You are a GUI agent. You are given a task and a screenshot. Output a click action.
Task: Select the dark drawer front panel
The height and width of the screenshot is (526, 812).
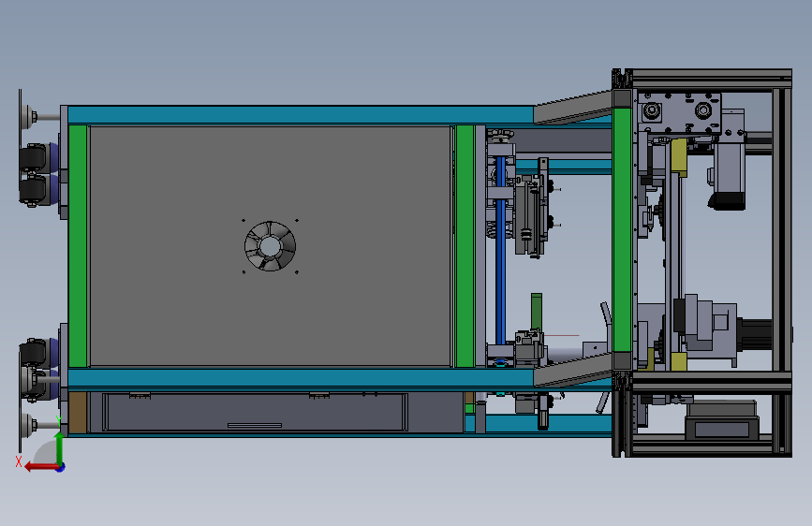[x=256, y=412]
